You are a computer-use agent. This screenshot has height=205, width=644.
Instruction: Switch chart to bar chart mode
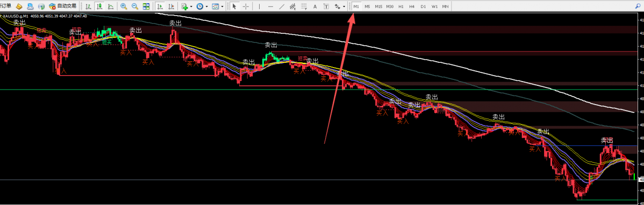(88, 6)
